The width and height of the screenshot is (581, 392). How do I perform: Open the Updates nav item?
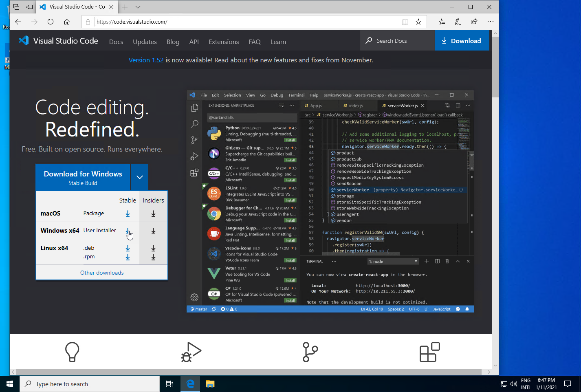coord(145,42)
